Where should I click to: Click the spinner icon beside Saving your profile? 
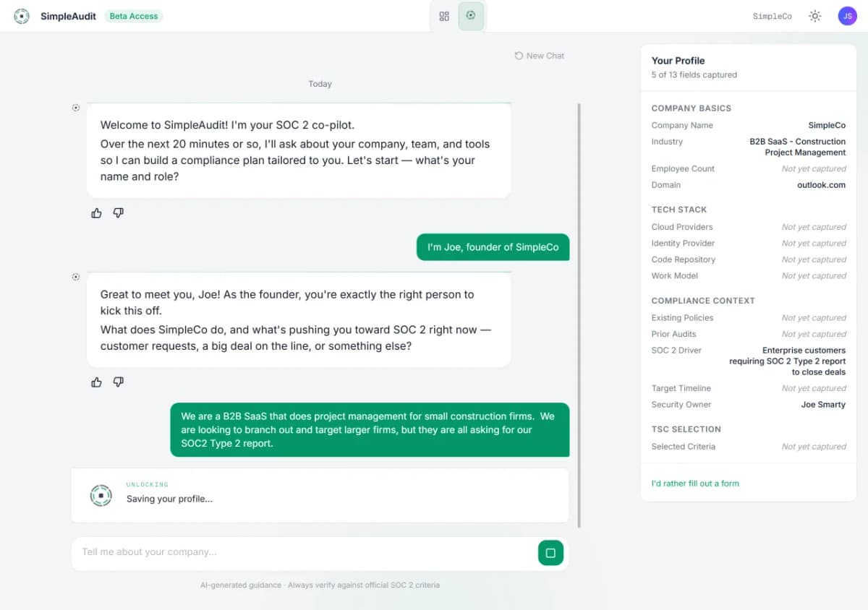pyautogui.click(x=101, y=495)
